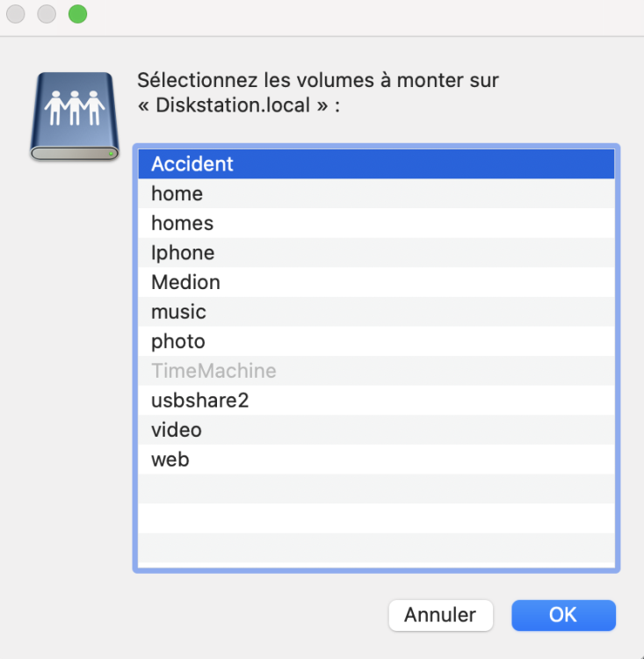Click the empty title bar area
The image size is (644, 659).
click(351, 16)
